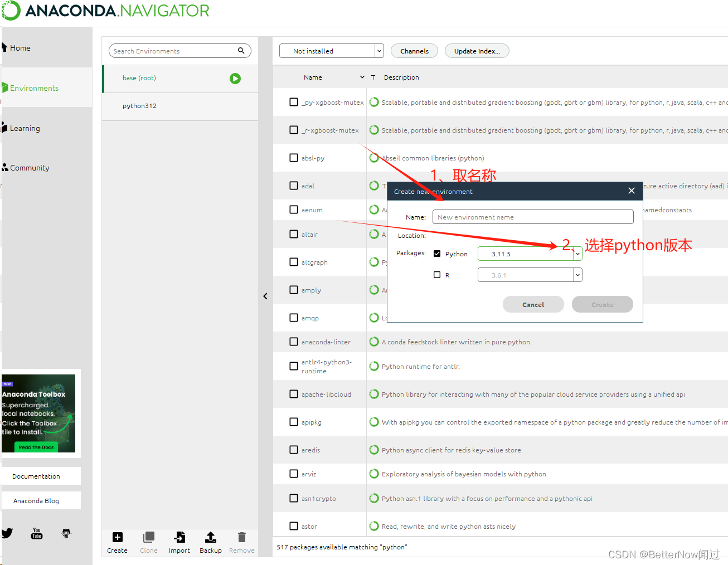This screenshot has width=728, height=565.
Task: Tick the apipkg package checkbox
Action: [294, 422]
